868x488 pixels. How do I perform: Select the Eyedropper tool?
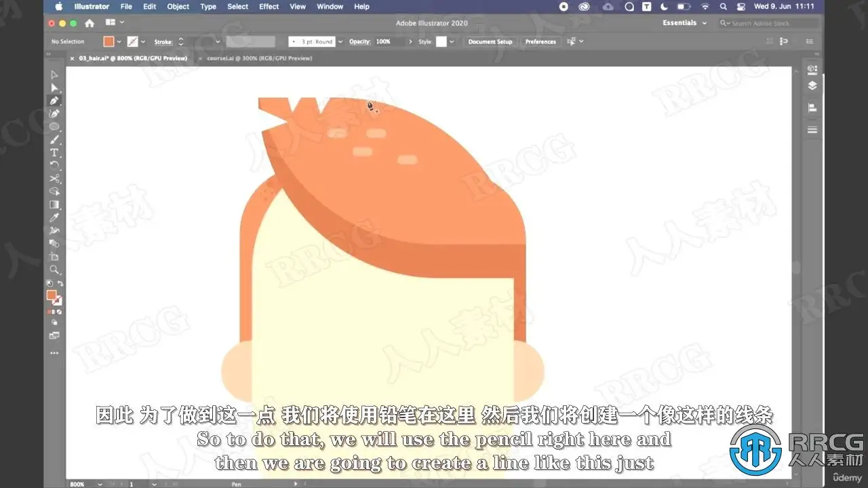(x=54, y=218)
